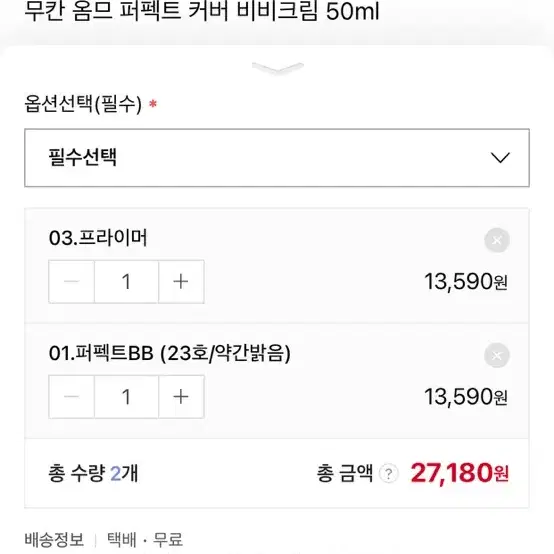Increase 01.퍼펙트BB quantity with the plus icon
Viewport: 554px width, 554px height.
(x=181, y=397)
